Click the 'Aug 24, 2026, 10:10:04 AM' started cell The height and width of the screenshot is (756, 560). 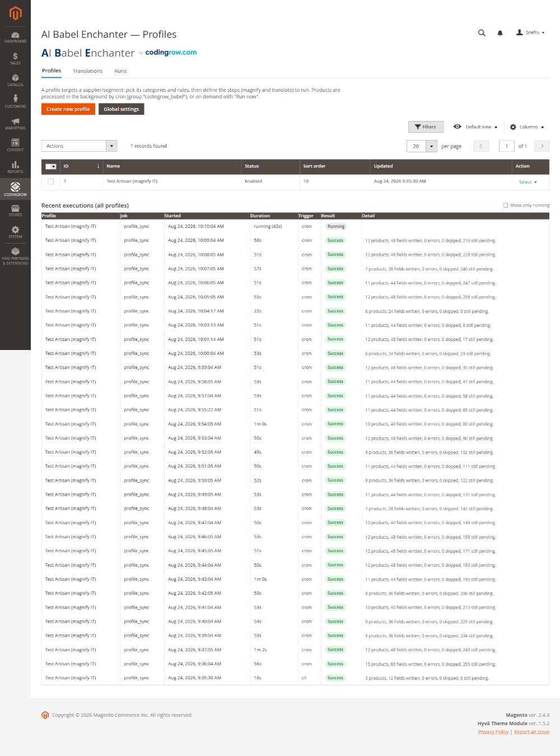(196, 226)
